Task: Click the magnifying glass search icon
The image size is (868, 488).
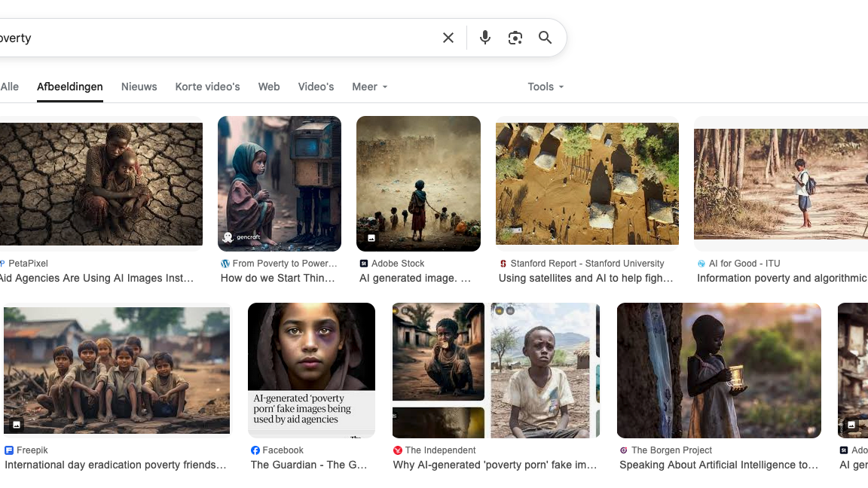Action: click(x=546, y=38)
